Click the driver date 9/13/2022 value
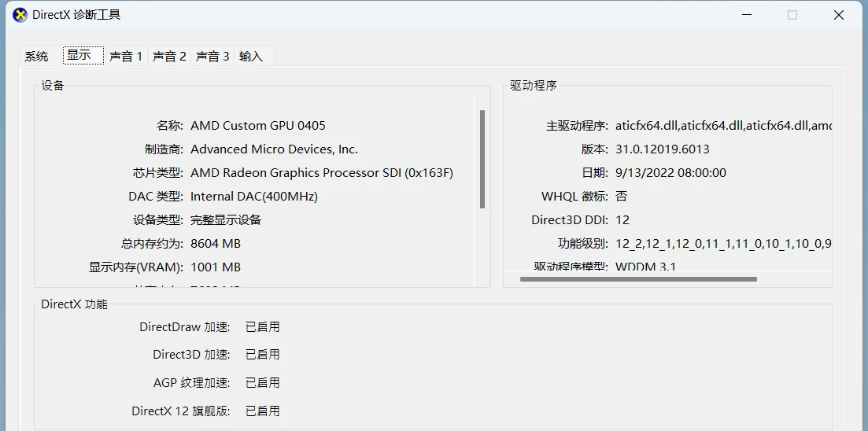The width and height of the screenshot is (868, 431). (670, 173)
